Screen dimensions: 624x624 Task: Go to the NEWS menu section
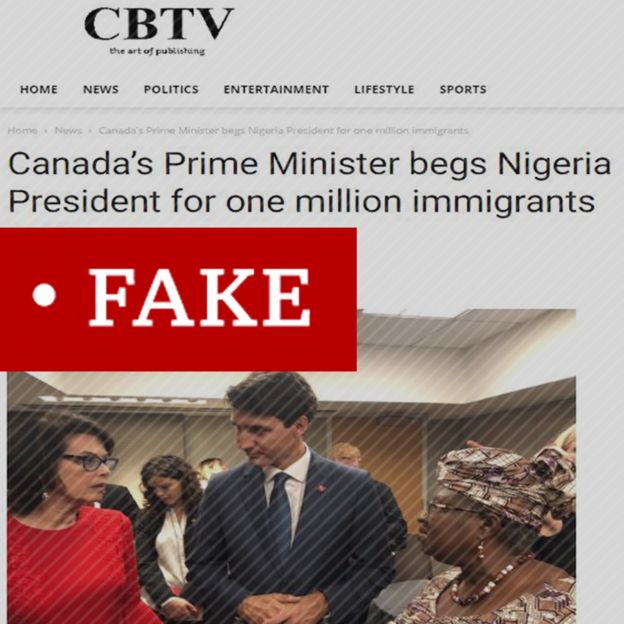[101, 89]
